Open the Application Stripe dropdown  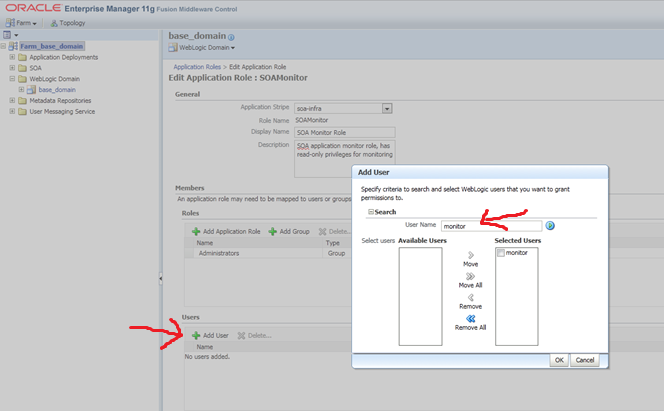click(387, 108)
